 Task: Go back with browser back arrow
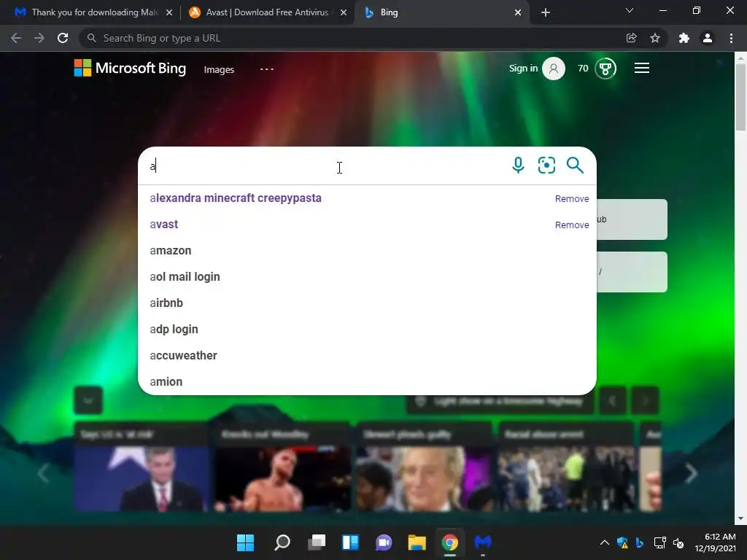pos(16,38)
